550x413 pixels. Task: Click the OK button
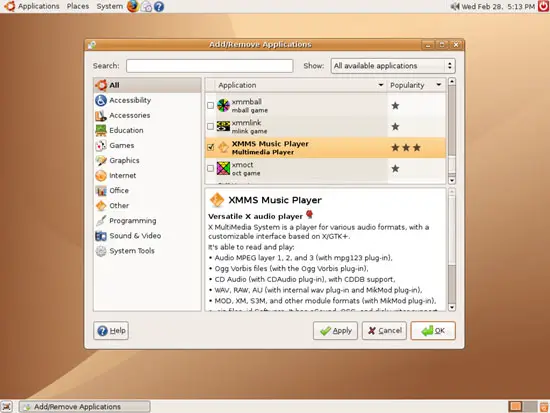433,331
